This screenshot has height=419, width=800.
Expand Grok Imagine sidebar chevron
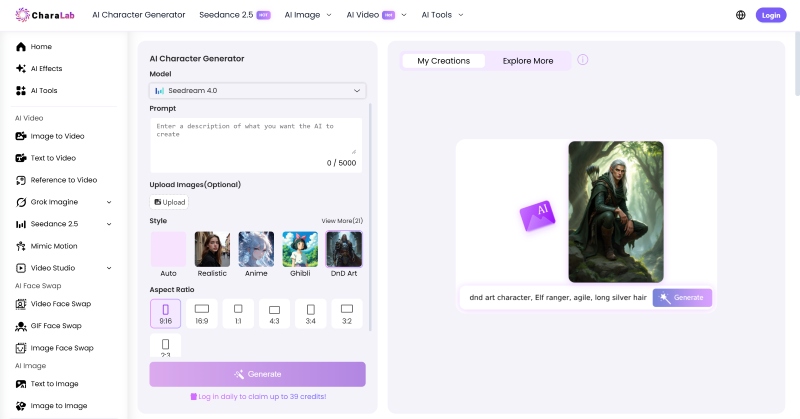coord(109,202)
